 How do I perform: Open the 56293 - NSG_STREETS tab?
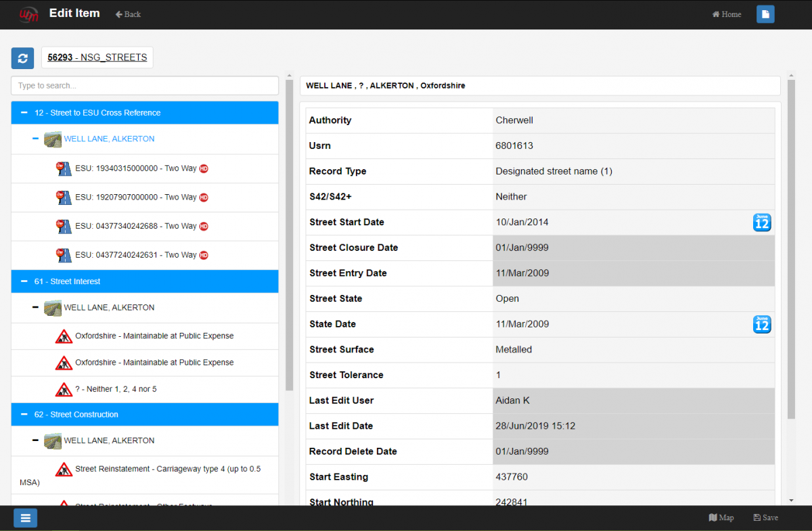point(97,57)
